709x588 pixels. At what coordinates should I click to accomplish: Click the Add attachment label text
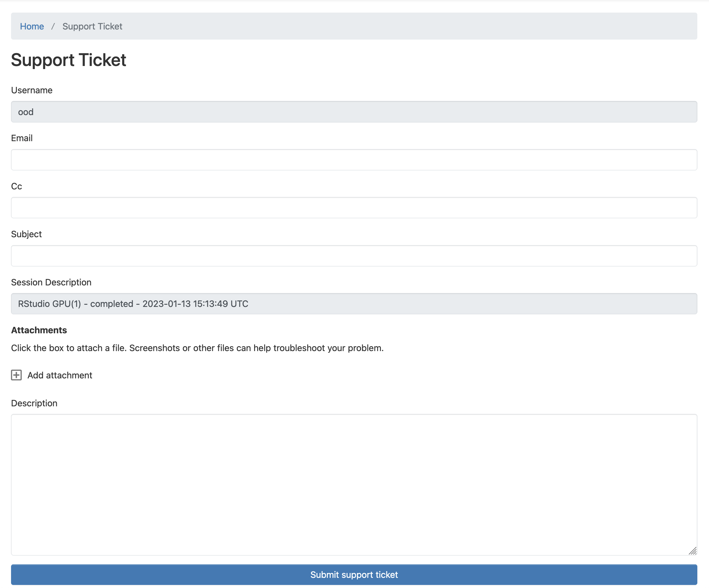(60, 375)
